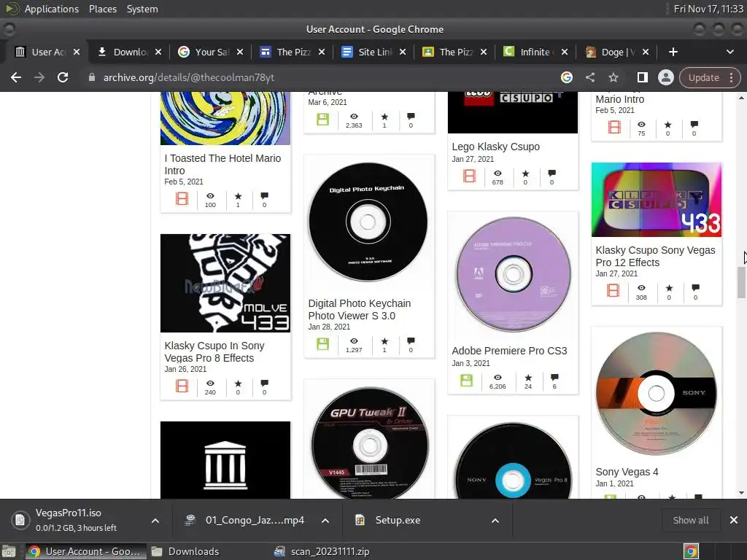Close the downloads shelf
The height and width of the screenshot is (560, 747).
pyautogui.click(x=734, y=520)
